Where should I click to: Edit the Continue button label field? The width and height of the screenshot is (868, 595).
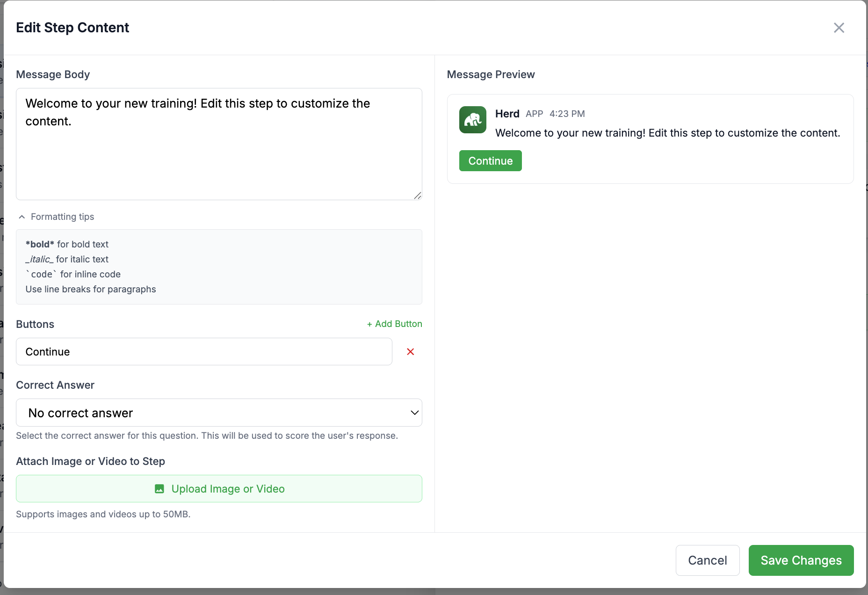(204, 352)
